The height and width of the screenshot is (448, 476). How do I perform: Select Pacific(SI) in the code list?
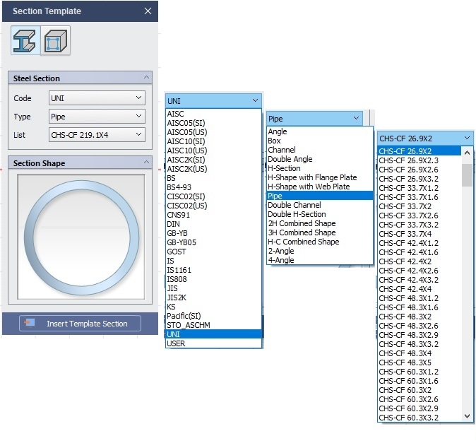tap(213, 316)
